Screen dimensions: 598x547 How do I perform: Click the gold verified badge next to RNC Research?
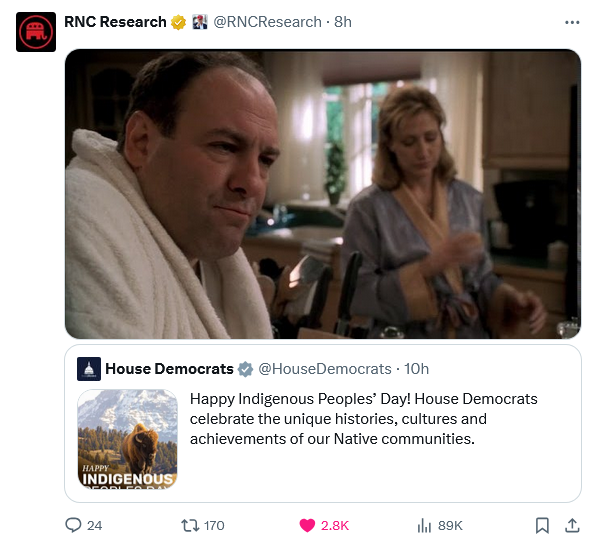tap(178, 22)
